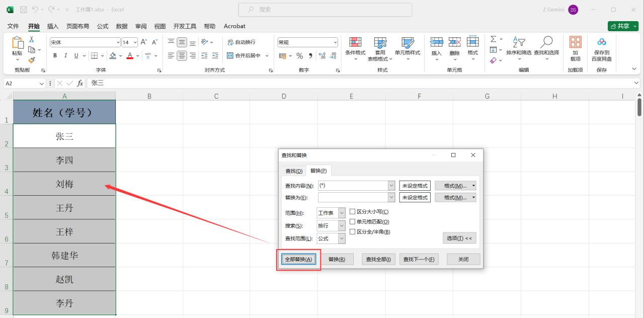Viewport: 644px width, 318px height.
Task: Click the cell borders icon
Action: 95,56
